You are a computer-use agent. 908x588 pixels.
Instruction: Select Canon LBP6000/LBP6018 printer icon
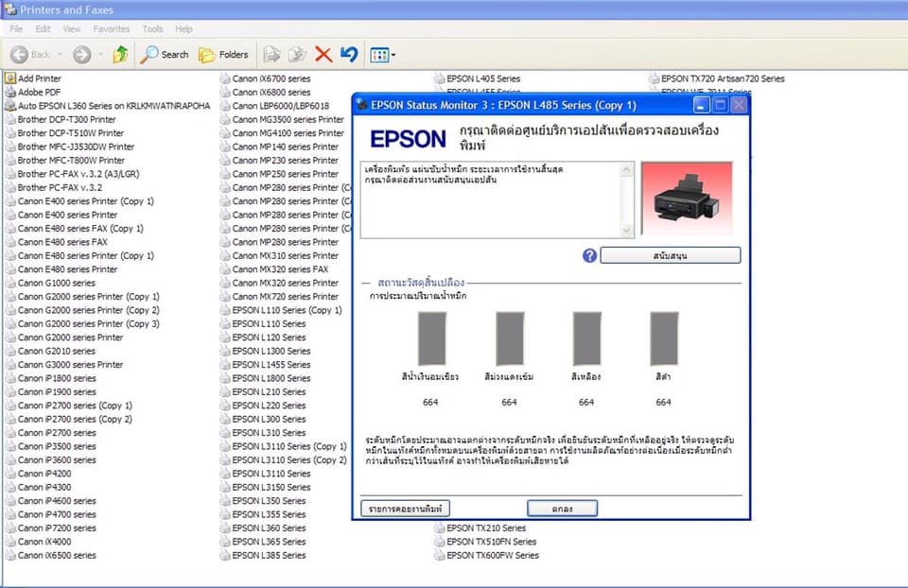(x=225, y=106)
